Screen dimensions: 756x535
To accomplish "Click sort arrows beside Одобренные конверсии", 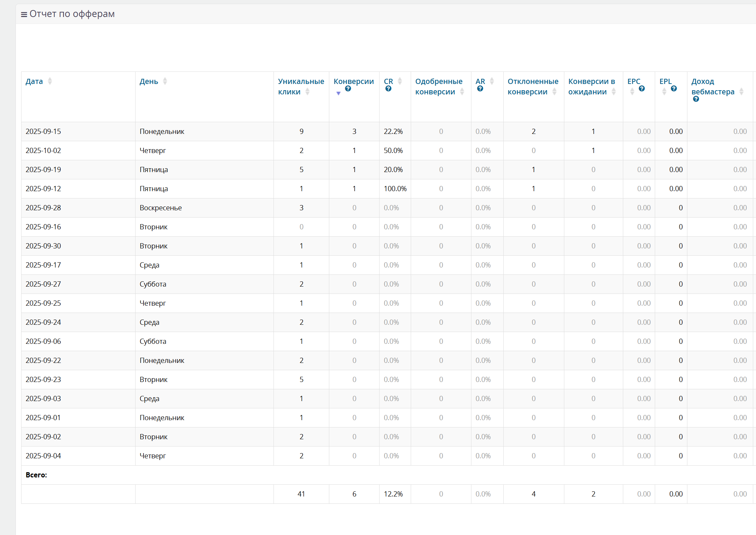I will coord(462,92).
